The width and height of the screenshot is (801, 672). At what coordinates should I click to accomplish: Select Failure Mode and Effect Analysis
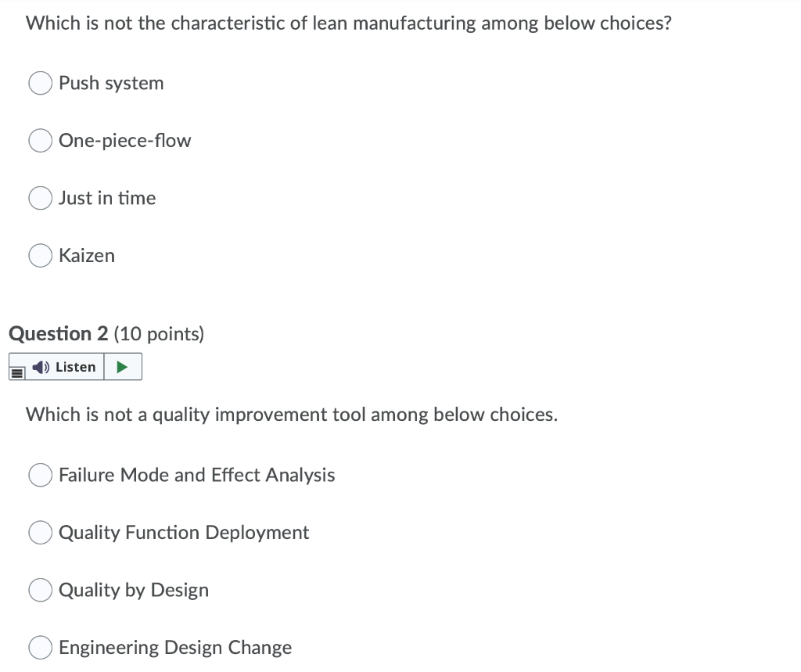point(40,474)
